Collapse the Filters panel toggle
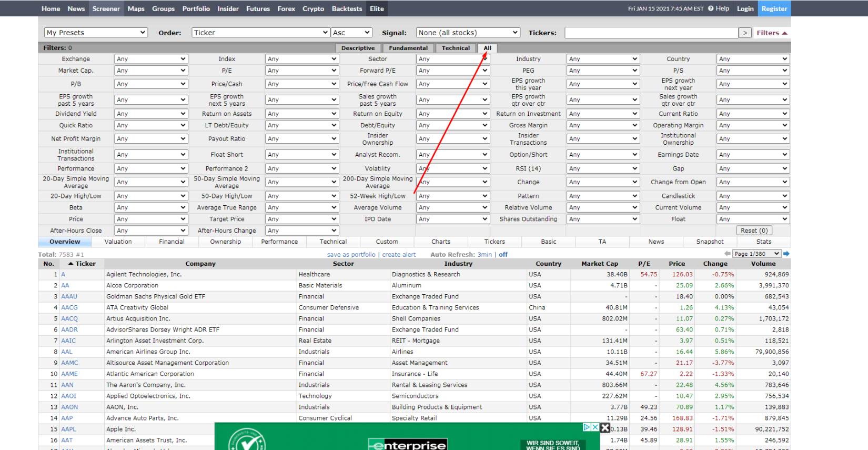Image resolution: width=868 pixels, height=450 pixels. (772, 33)
